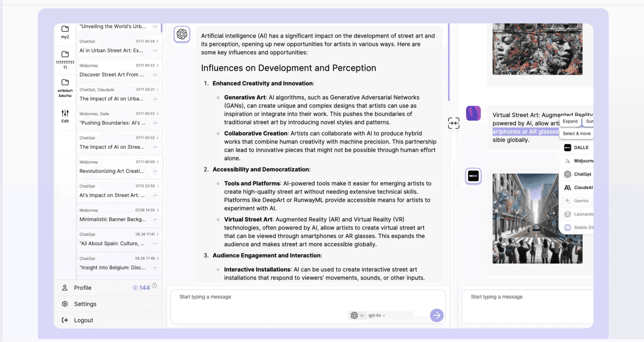
Task: Click the DALLE avatar beside street image
Action: coord(473,176)
